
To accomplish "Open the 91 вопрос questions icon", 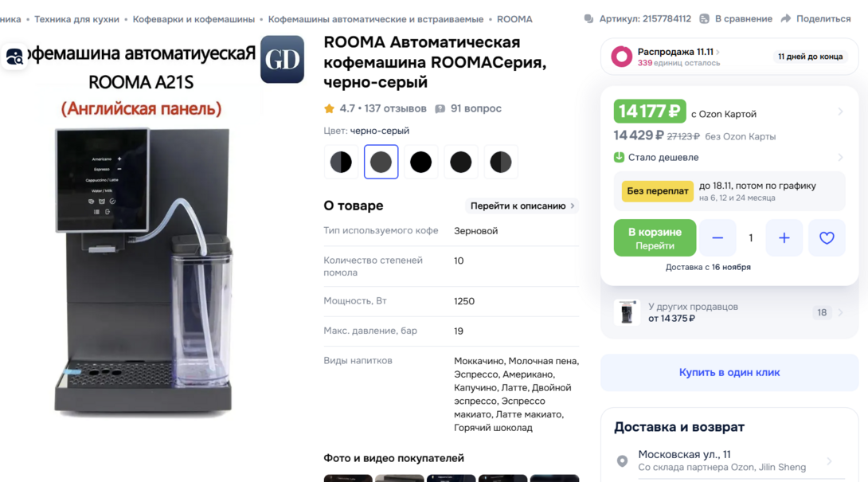I will click(x=440, y=109).
